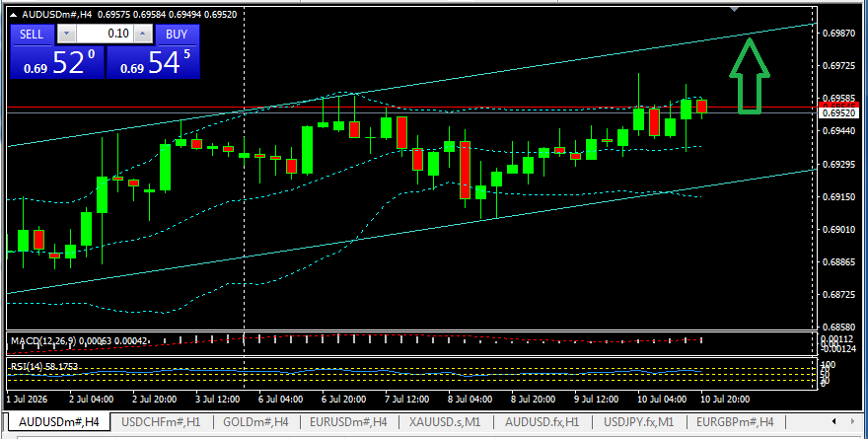The height and width of the screenshot is (439, 868).
Task: Click the 1 Jul 2026 date label
Action: (x=28, y=400)
